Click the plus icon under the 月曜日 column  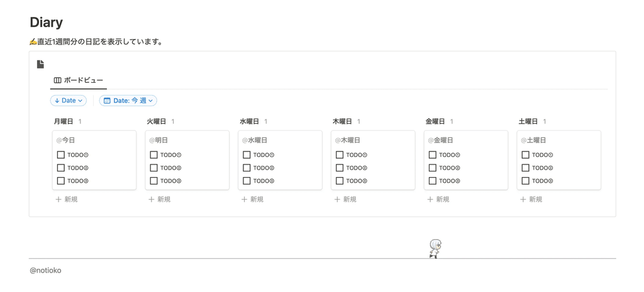(x=58, y=199)
